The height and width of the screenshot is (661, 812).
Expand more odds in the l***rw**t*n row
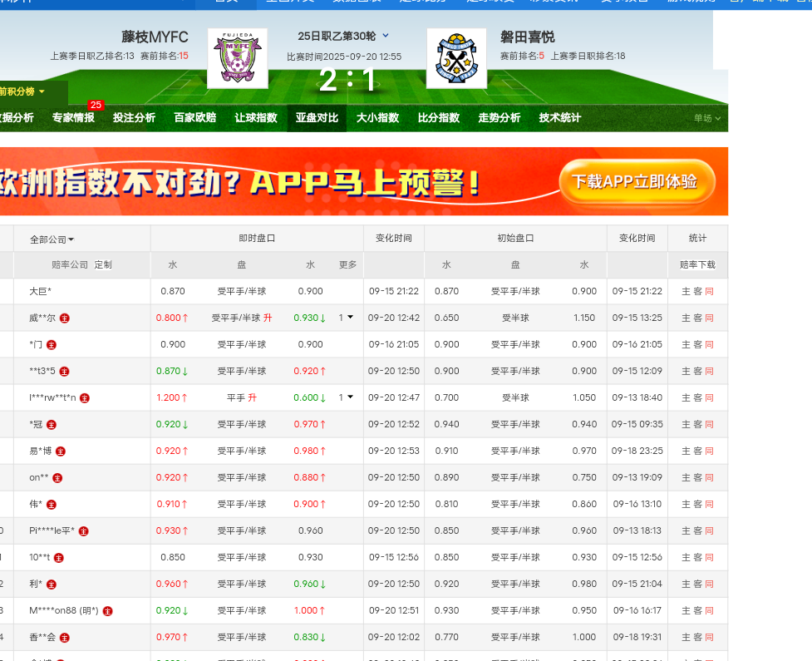tap(346, 397)
